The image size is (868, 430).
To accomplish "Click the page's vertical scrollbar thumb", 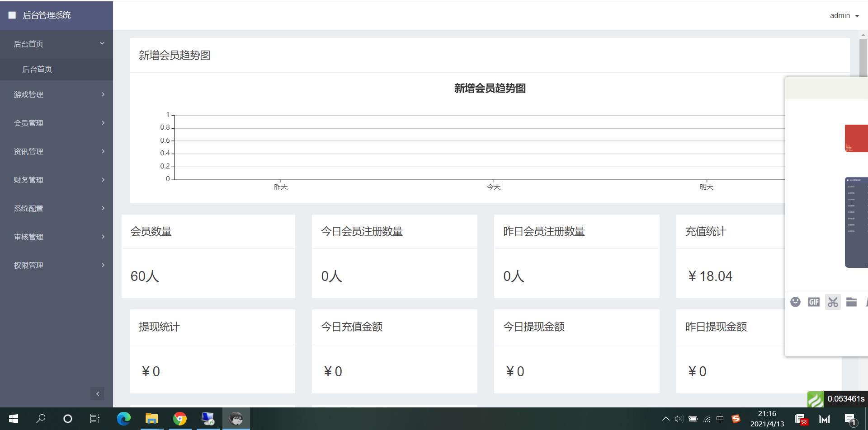I will 863,58.
